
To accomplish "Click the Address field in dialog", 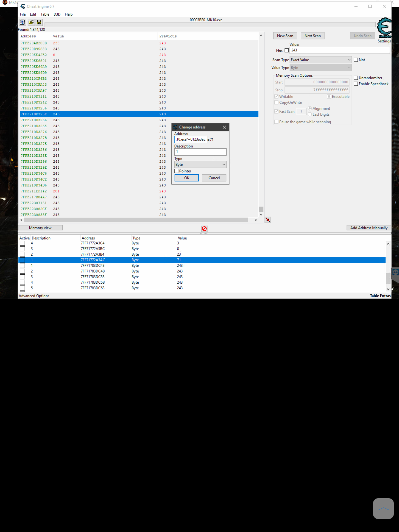I will 191,139.
